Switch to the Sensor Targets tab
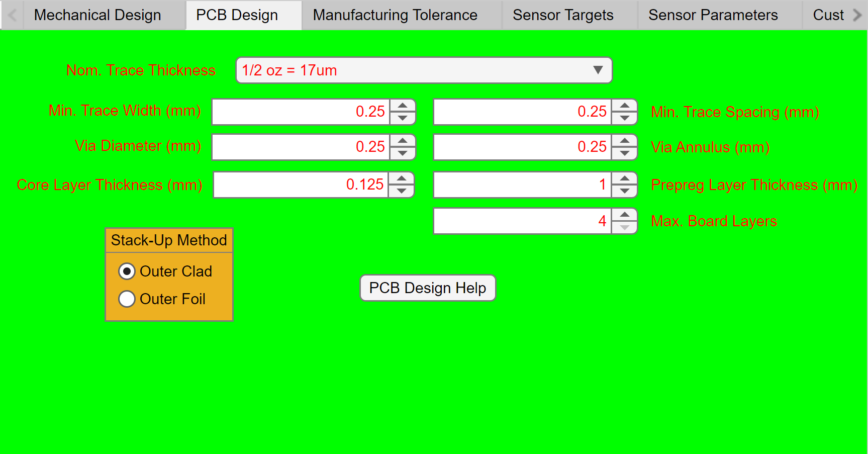 pos(563,15)
